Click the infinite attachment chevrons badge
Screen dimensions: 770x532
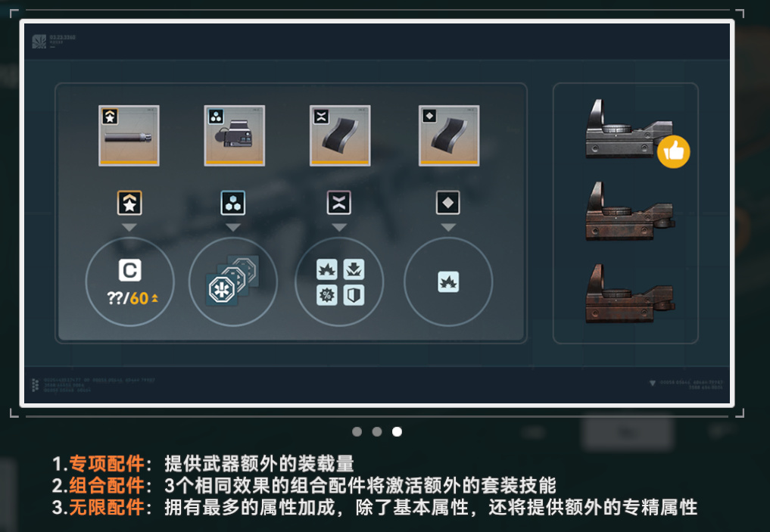[x=339, y=203]
